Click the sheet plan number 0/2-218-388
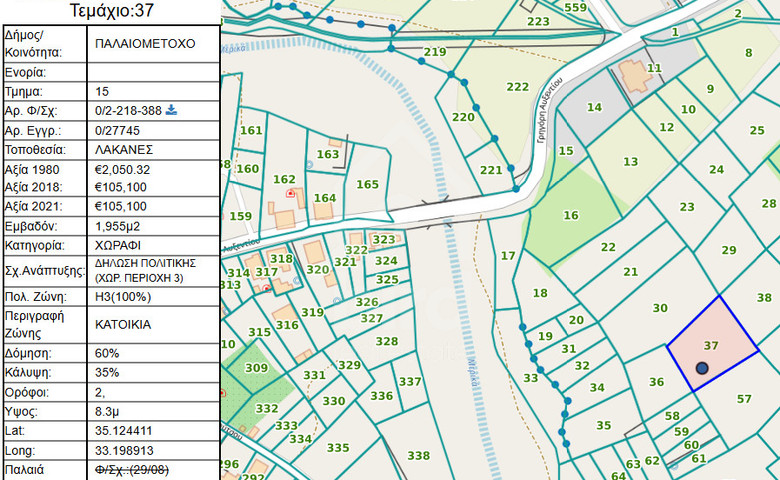Image resolution: width=780 pixels, height=480 pixels. click(x=128, y=110)
